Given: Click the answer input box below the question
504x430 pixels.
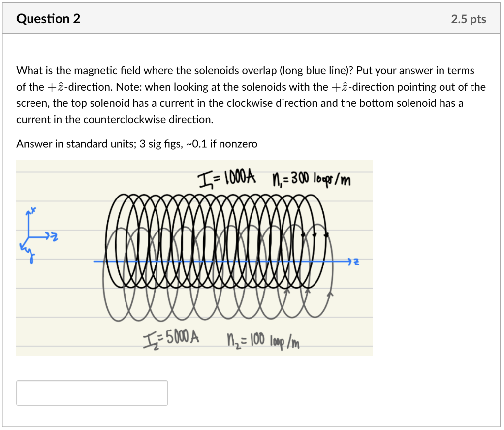Looking at the screenshot, I should click(x=92, y=393).
